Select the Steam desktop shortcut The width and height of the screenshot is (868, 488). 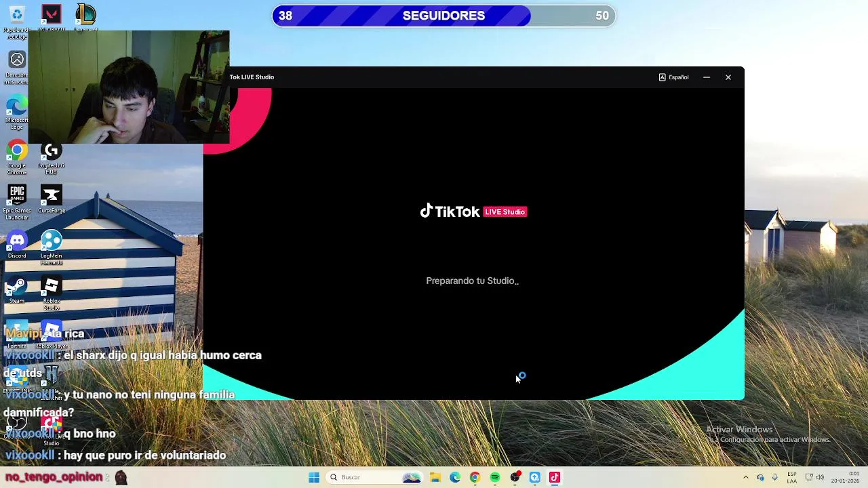pyautogui.click(x=17, y=291)
